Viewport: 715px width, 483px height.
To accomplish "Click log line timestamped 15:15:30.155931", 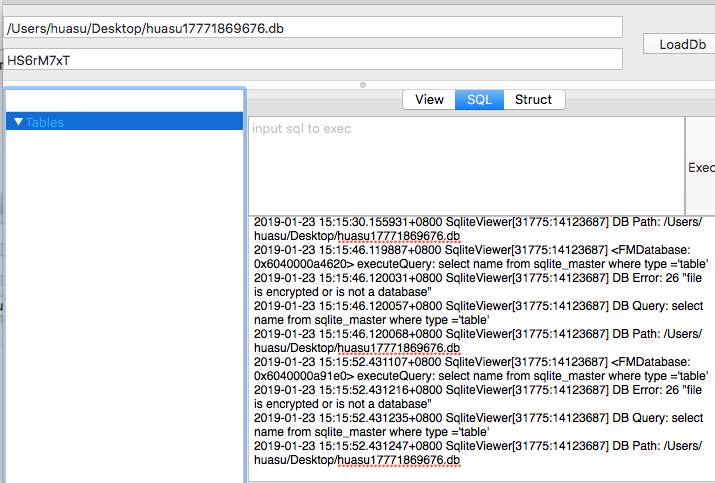I will [x=478, y=229].
